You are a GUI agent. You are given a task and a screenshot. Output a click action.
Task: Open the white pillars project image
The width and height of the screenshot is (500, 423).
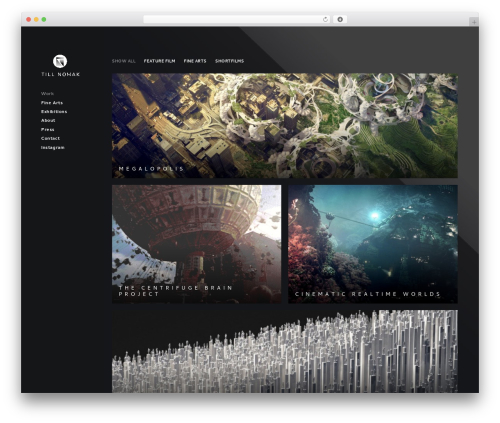[285, 351]
